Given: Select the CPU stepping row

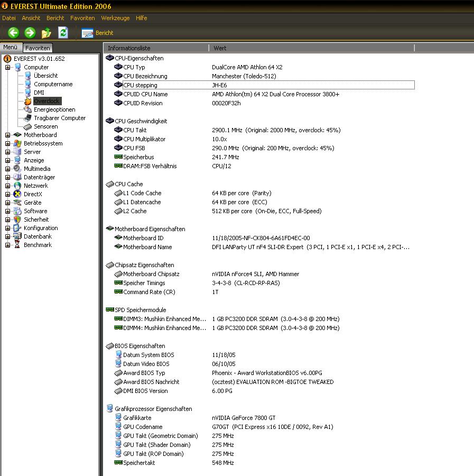Looking at the screenshot, I should click(x=264, y=85).
